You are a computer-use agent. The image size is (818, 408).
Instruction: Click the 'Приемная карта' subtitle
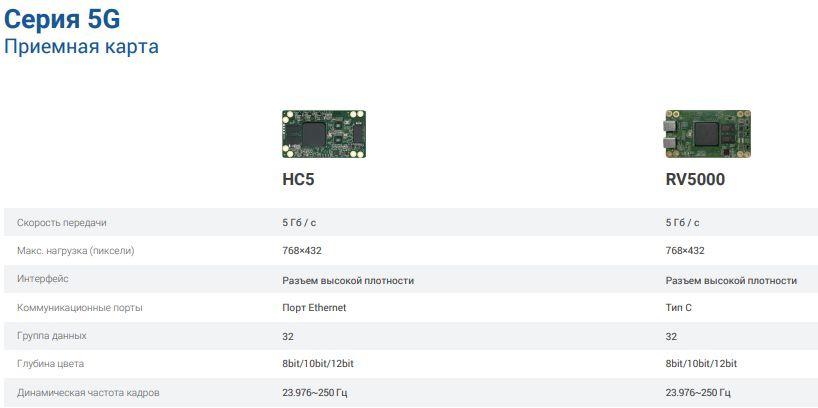[81, 46]
